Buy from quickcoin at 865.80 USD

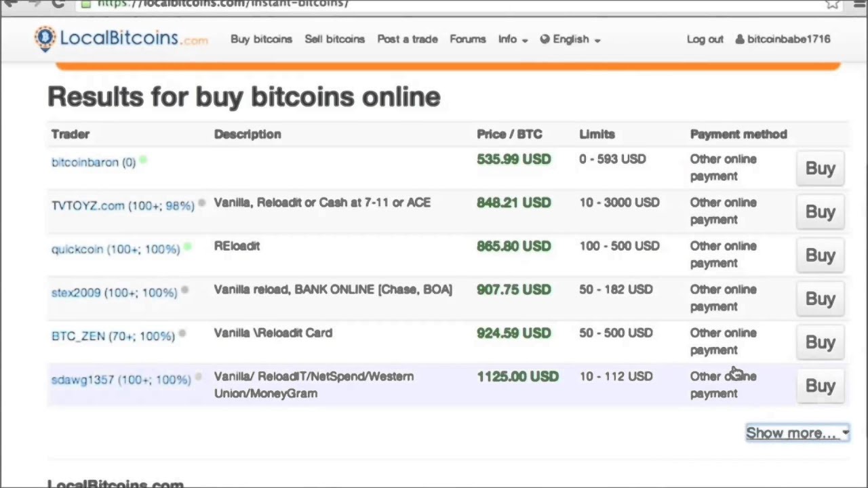tap(820, 255)
